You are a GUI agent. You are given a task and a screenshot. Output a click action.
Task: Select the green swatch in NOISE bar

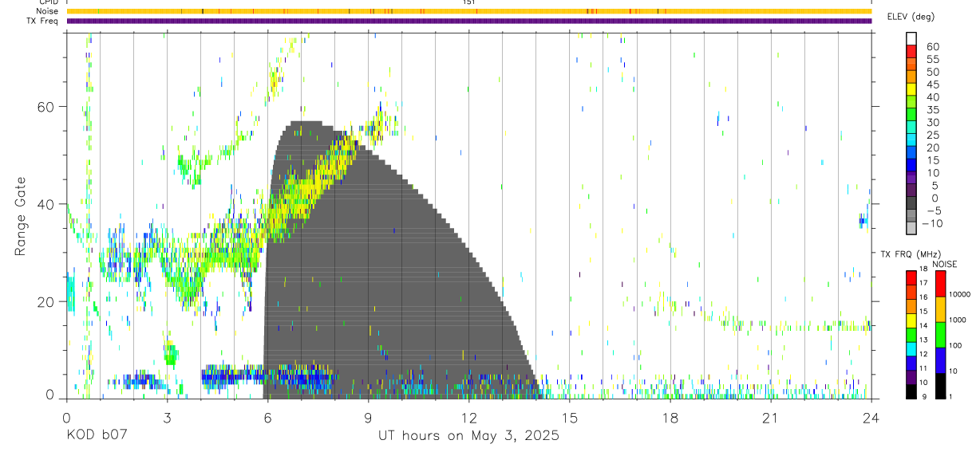(940, 335)
